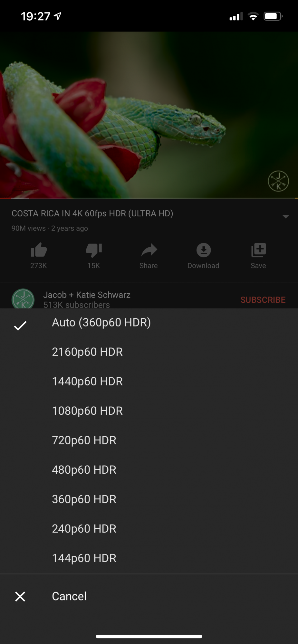Tap the Save to playlist icon
The width and height of the screenshot is (298, 644).
coord(258,250)
